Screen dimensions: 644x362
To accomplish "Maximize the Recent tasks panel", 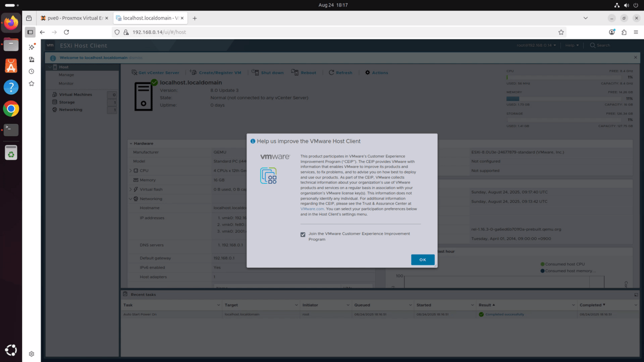I will (636, 294).
